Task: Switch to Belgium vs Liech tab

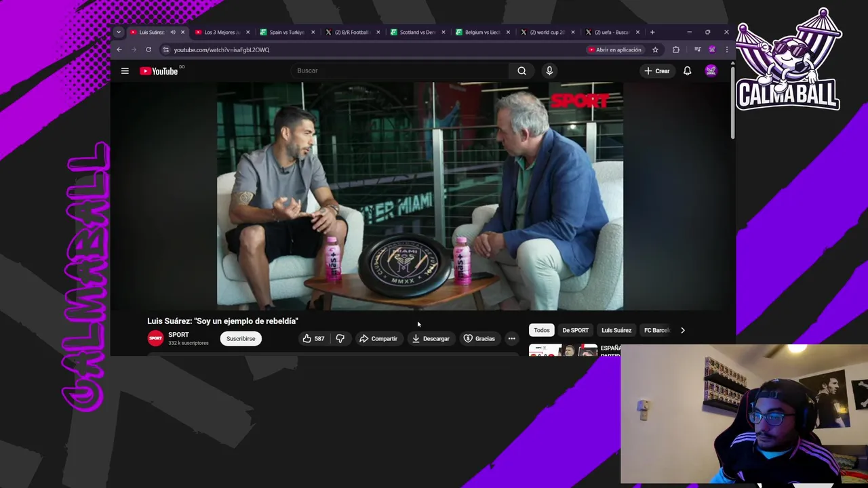Action: pos(482,32)
